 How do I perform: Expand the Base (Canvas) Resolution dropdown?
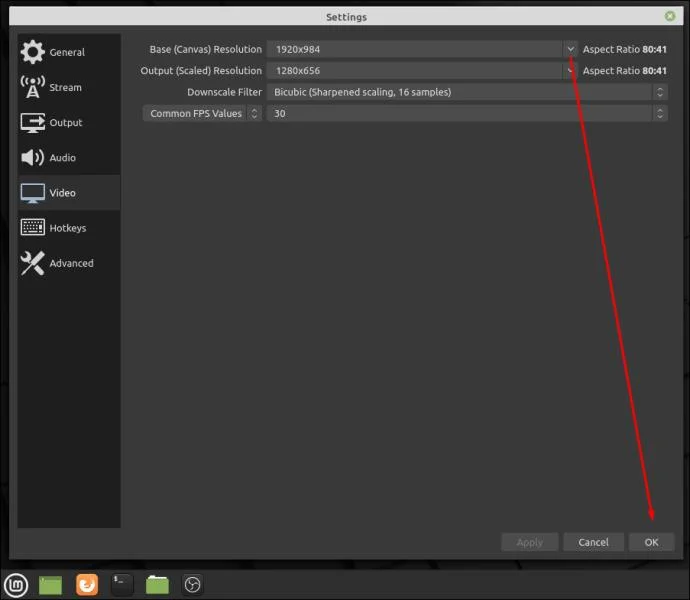tap(570, 49)
